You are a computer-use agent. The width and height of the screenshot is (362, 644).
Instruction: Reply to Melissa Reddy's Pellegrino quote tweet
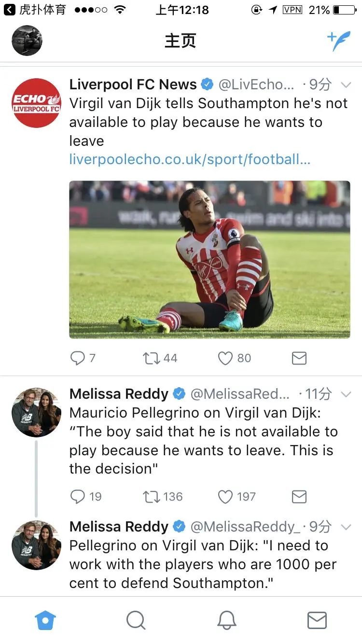coord(78,497)
